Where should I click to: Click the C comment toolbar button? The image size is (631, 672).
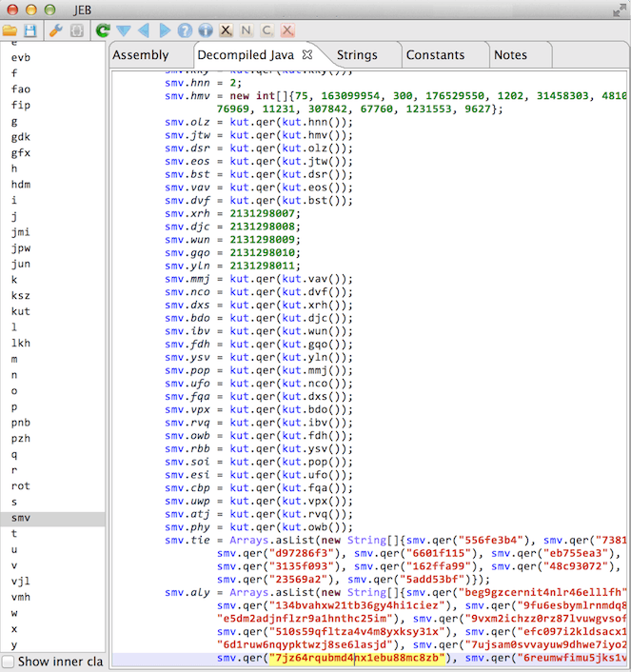pos(266,30)
